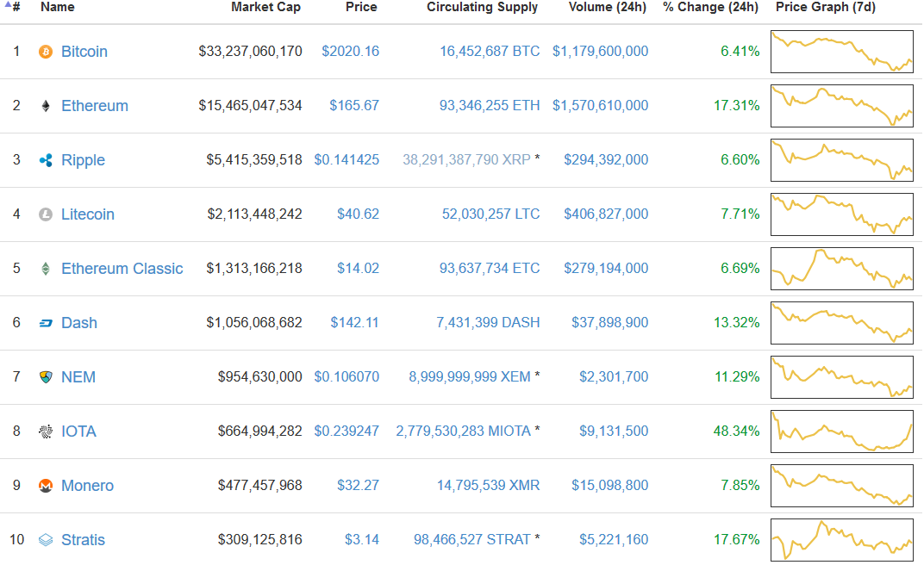Click supply 38,291,387,790 XRP
The width and height of the screenshot is (924, 565).
pos(466,159)
